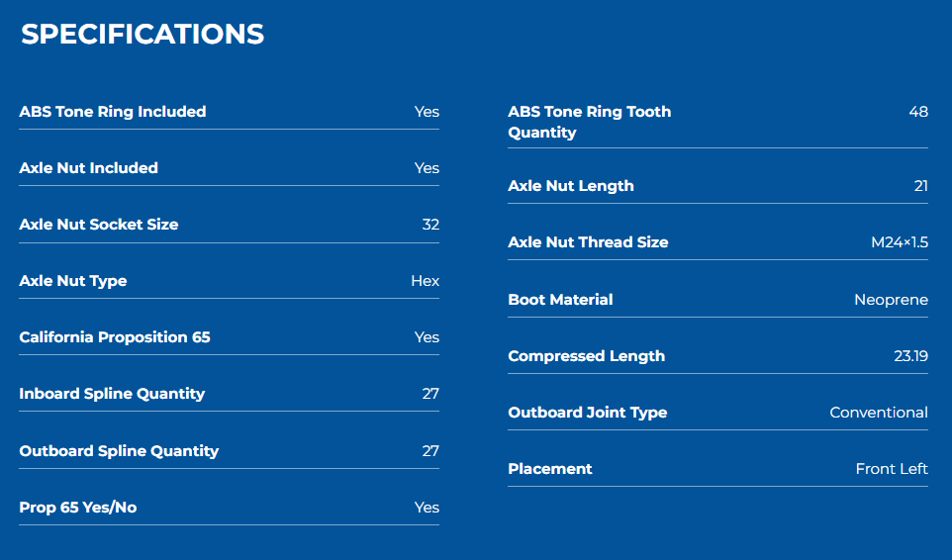This screenshot has height=560, width=952.
Task: Select the Outboard Joint Type label
Action: 588,413
